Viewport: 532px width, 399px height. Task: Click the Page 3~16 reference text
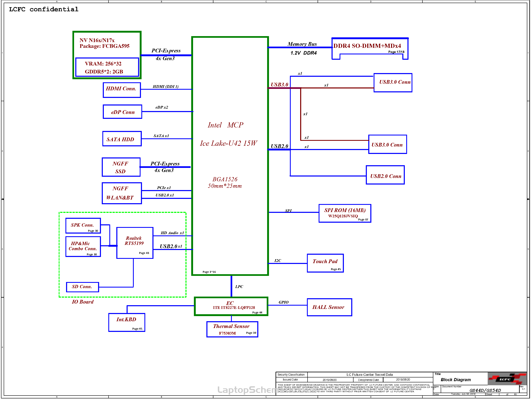(x=209, y=272)
